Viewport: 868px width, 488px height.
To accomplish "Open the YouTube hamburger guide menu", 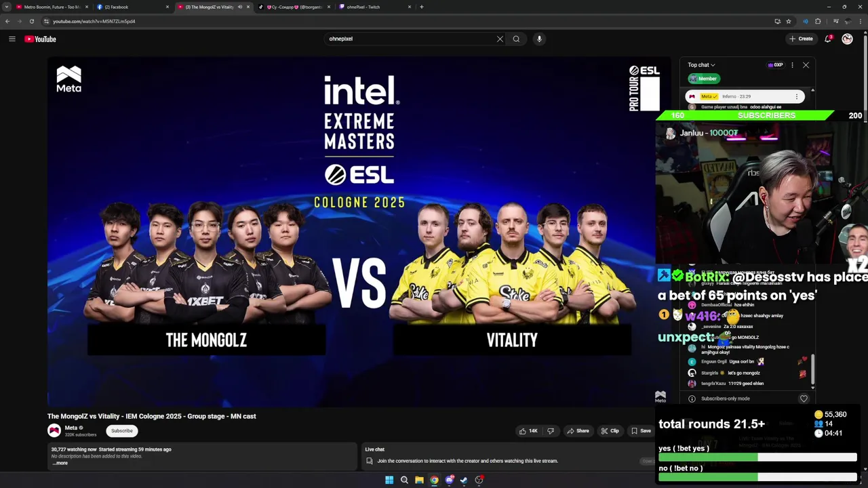I will (x=12, y=39).
